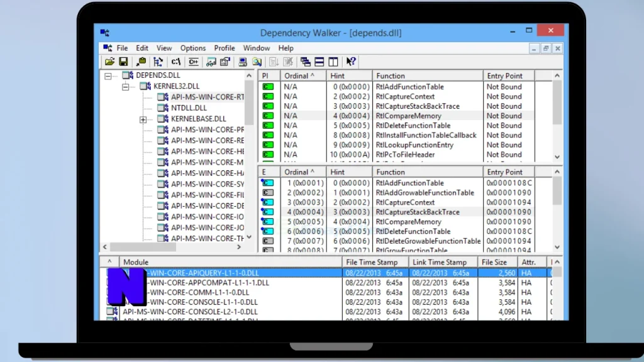Open the Options menu
This screenshot has height=362, width=644.
click(193, 48)
